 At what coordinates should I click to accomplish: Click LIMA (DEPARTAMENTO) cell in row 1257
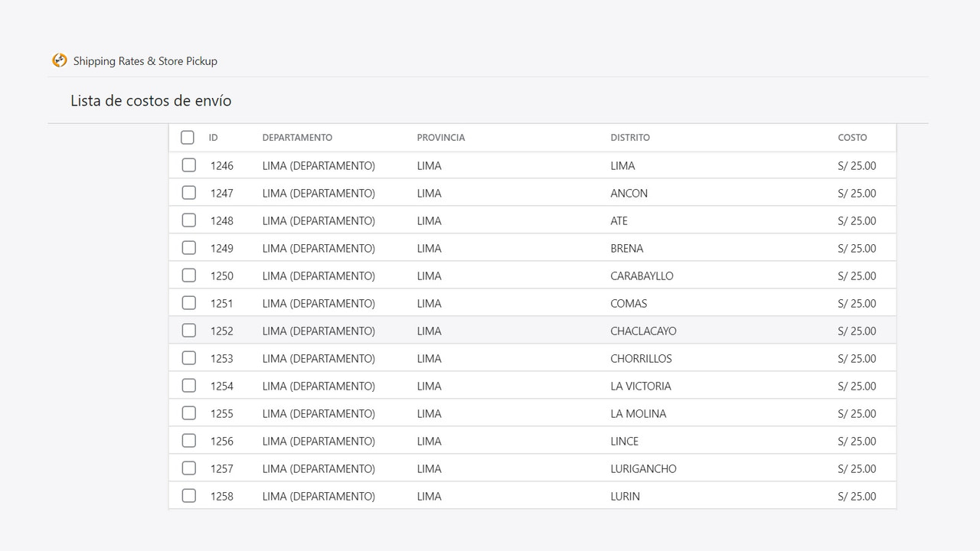(x=318, y=469)
